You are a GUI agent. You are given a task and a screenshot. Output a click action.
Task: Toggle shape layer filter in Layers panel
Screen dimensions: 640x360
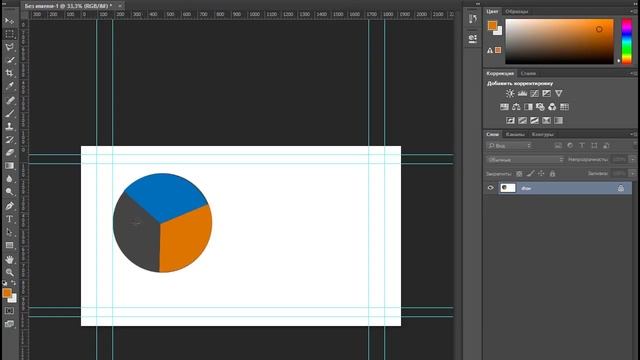tap(594, 146)
